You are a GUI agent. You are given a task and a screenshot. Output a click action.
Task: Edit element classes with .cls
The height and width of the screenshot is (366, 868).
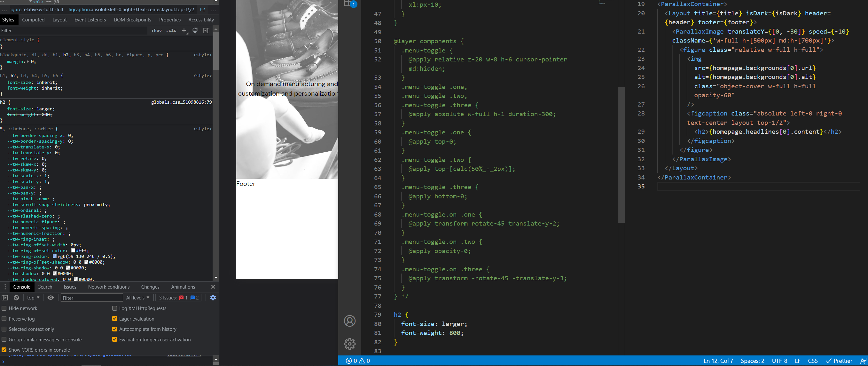click(x=171, y=30)
